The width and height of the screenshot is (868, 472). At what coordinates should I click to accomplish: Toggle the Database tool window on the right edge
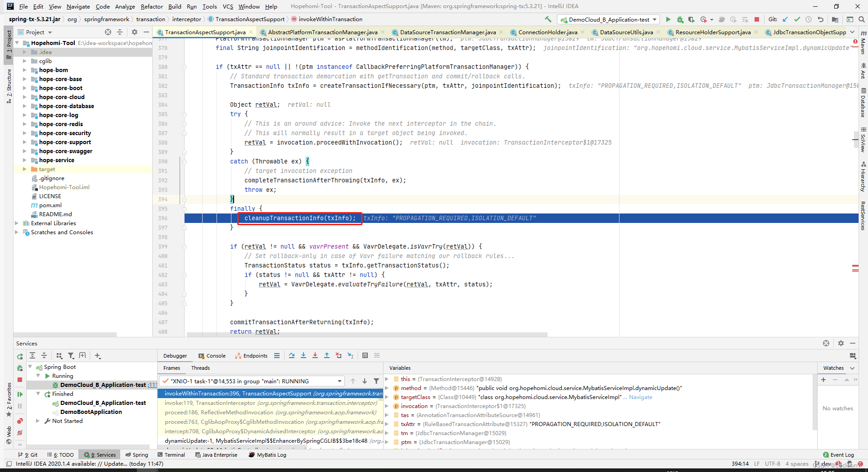click(863, 102)
